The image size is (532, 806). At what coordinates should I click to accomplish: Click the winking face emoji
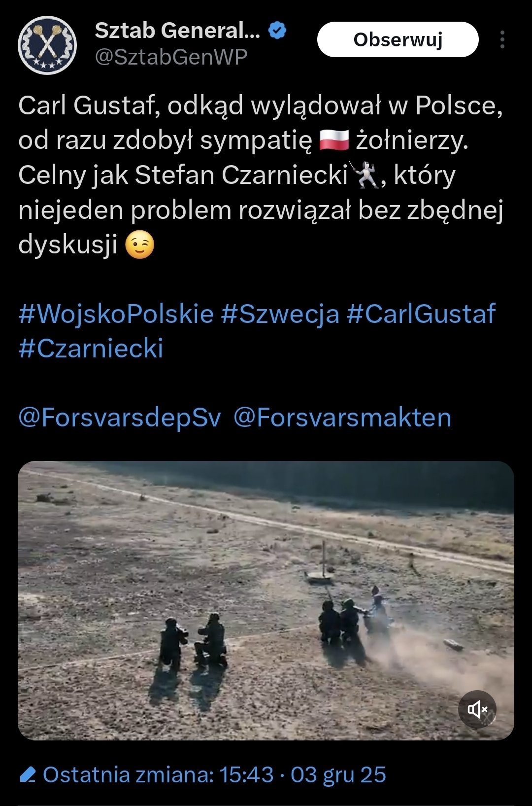[x=140, y=245]
